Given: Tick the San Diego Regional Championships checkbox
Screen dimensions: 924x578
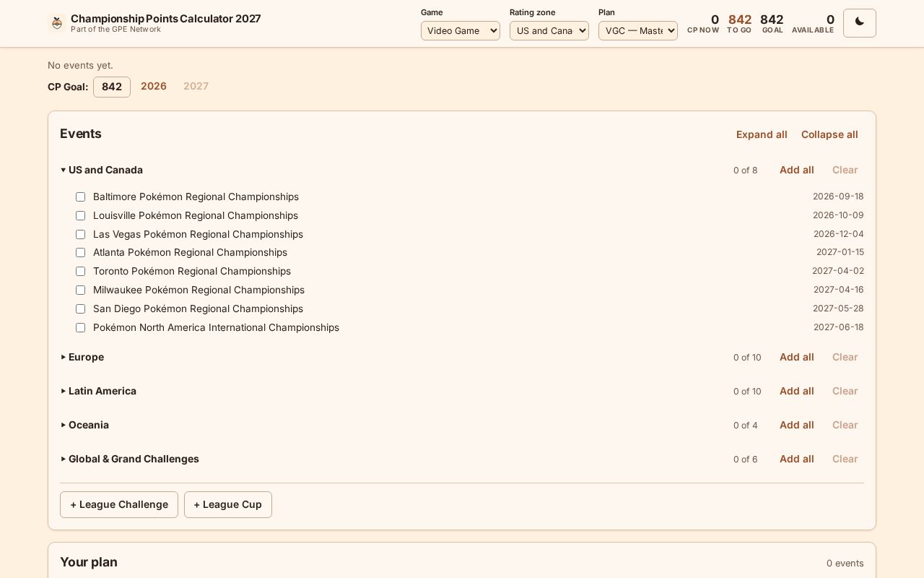Looking at the screenshot, I should click(x=80, y=309).
